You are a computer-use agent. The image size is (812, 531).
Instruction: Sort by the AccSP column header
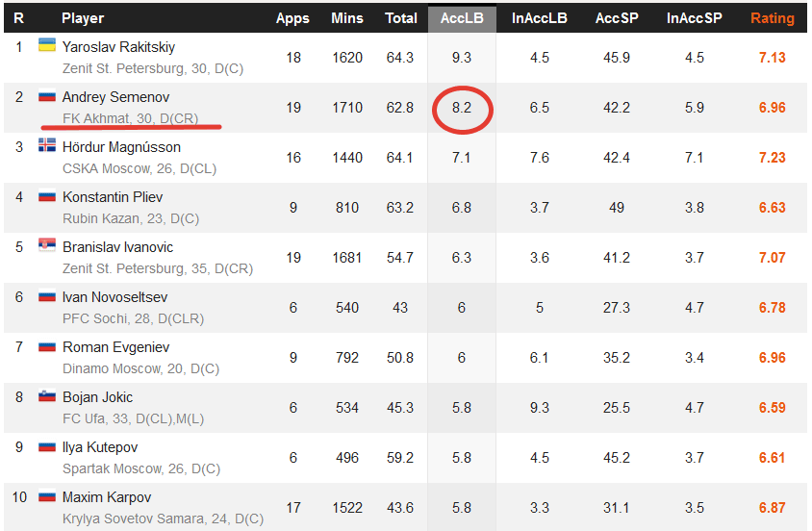[617, 18]
